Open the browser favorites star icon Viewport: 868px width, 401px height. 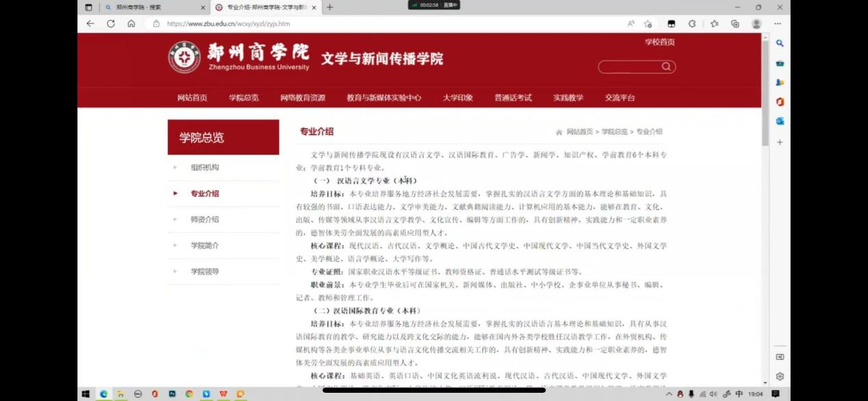(714, 23)
